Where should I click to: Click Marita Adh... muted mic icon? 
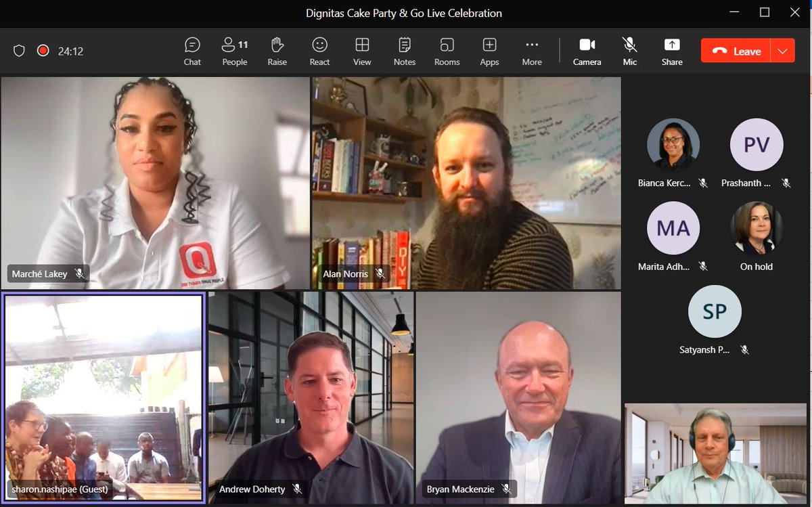[703, 267]
